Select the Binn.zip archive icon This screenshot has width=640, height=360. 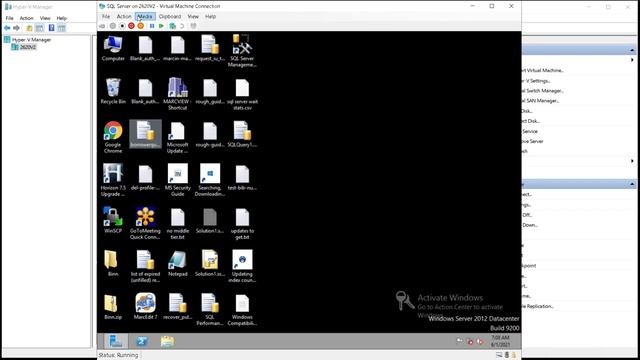tap(113, 306)
